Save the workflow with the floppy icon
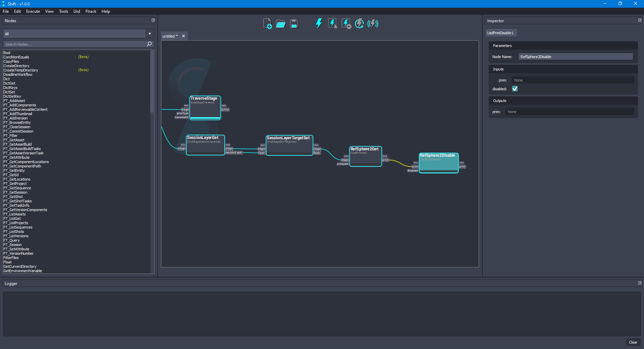 point(294,24)
